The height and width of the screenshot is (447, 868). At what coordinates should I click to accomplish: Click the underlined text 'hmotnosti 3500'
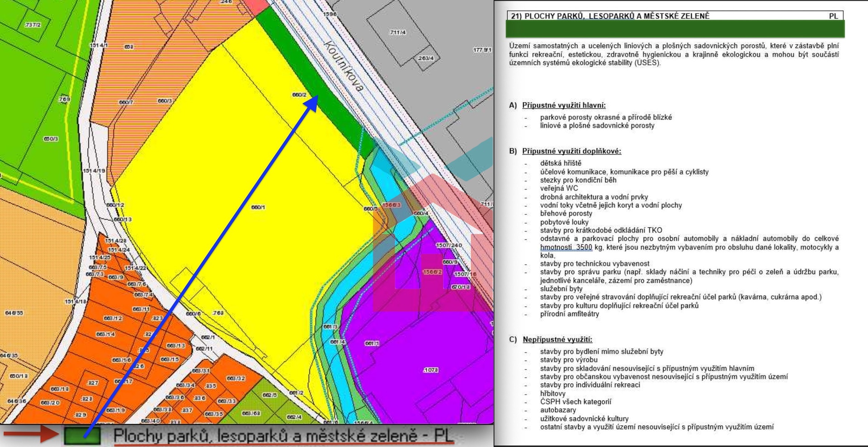(566, 247)
